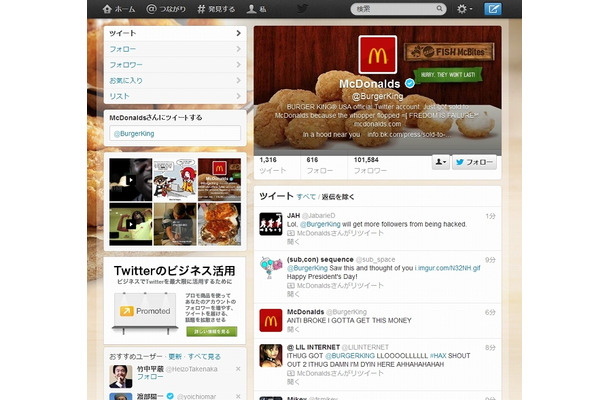Click @LILINTERNET username
Viewport: 610px width, 400px height.
click(x=365, y=347)
